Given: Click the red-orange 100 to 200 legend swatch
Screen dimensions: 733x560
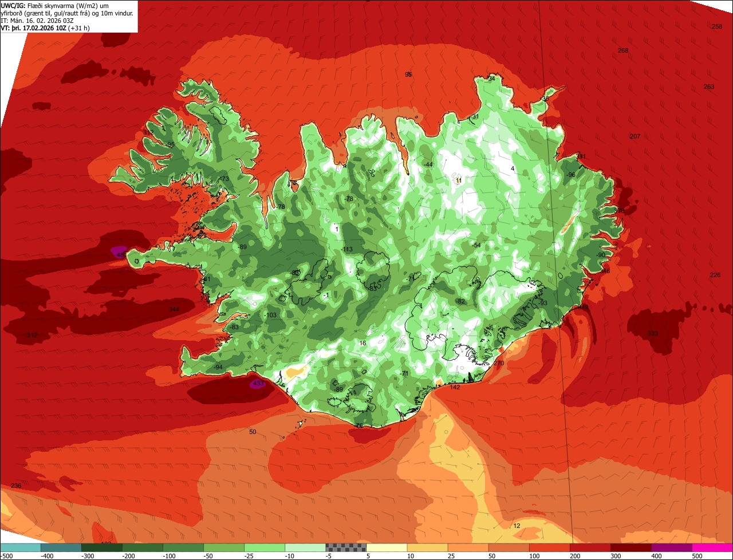Looking at the screenshot, I should (x=549, y=547).
